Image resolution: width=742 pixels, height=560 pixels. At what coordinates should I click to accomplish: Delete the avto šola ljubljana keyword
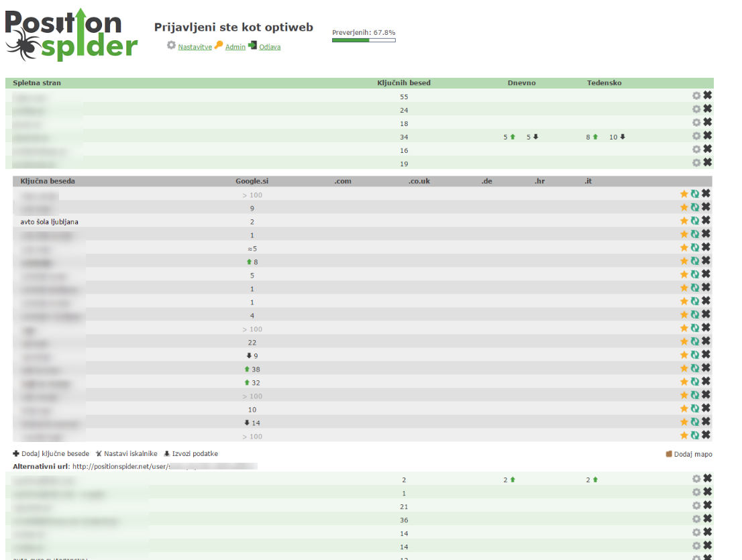point(706,221)
